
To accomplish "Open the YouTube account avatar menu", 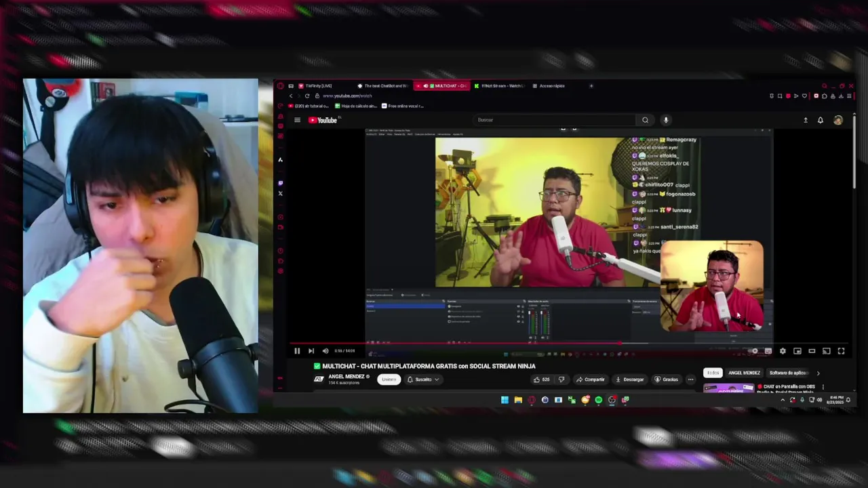I will click(838, 120).
